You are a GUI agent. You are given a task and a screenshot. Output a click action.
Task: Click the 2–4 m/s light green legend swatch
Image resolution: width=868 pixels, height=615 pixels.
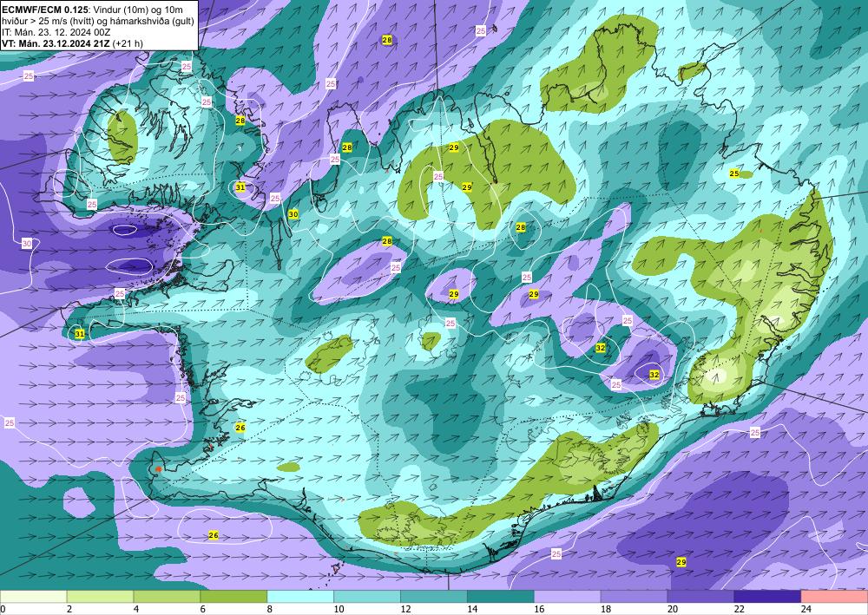pos(100,597)
